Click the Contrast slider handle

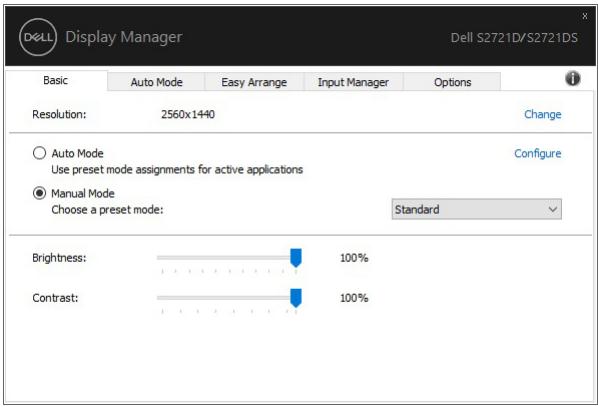pyautogui.click(x=296, y=298)
